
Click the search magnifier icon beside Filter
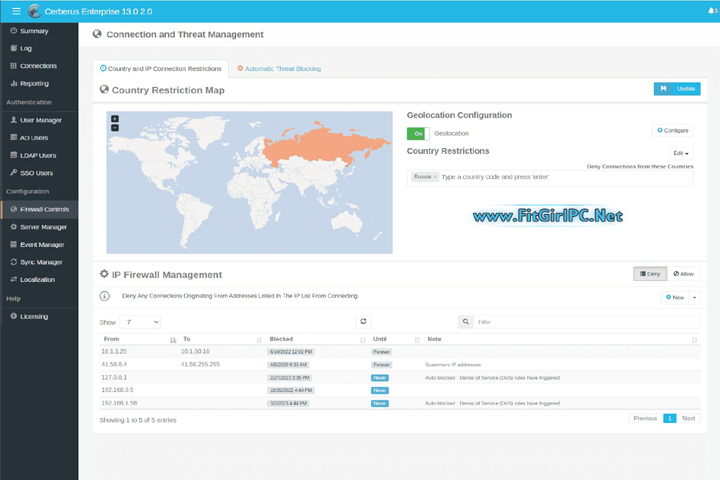(466, 322)
